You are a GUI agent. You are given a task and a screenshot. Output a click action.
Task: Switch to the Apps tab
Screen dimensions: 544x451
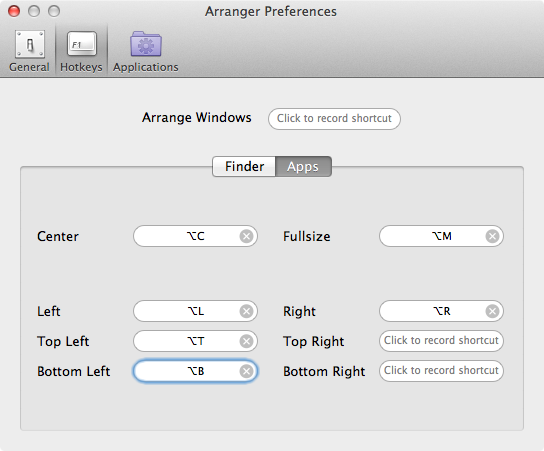pyautogui.click(x=303, y=167)
